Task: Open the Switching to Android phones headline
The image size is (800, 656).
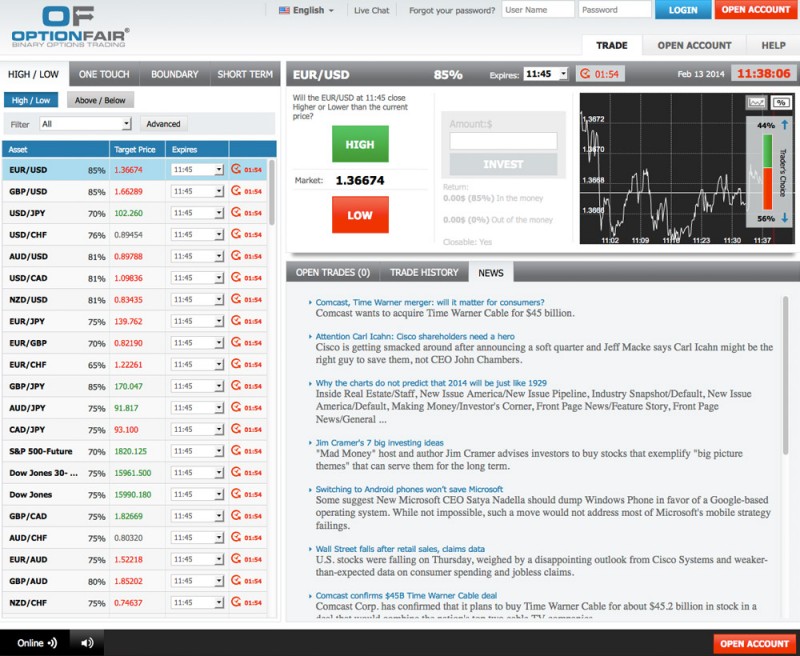Action: pyautogui.click(x=409, y=489)
